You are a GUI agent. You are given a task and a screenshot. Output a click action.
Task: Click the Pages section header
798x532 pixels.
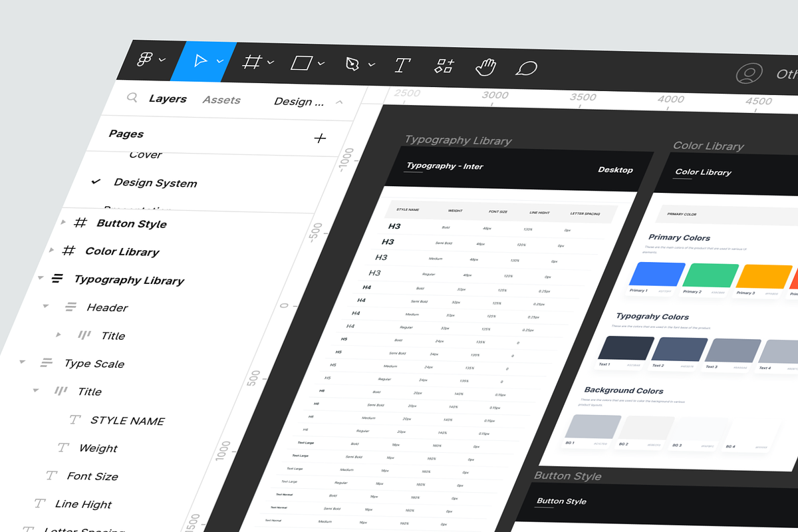(126, 134)
